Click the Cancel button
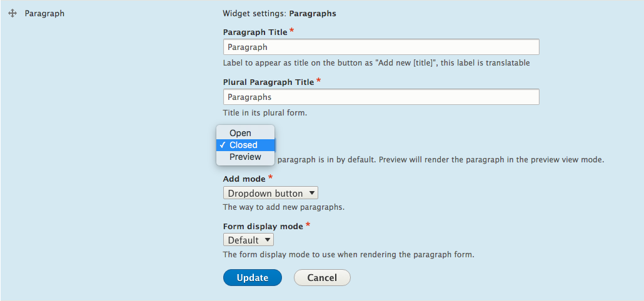Viewport: 644px width, 301px height. (322, 278)
